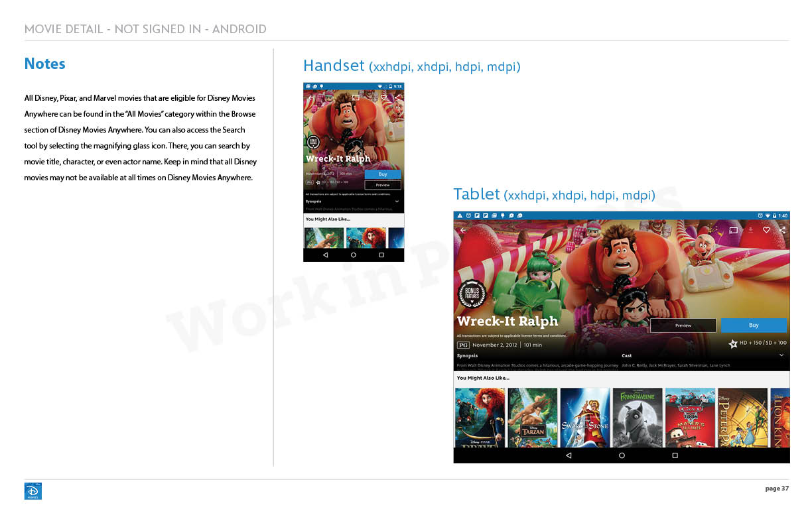Tap the Android recents button on the handset
This screenshot has height=525, width=812.
(381, 255)
